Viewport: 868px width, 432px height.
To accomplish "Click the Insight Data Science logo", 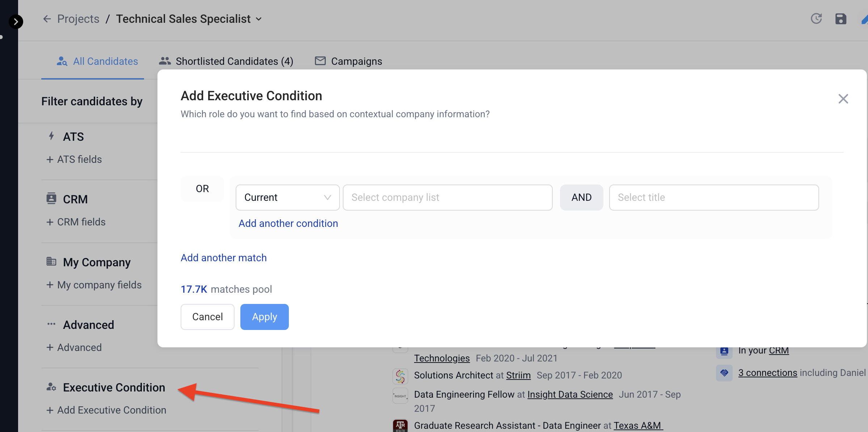I will [x=400, y=396].
